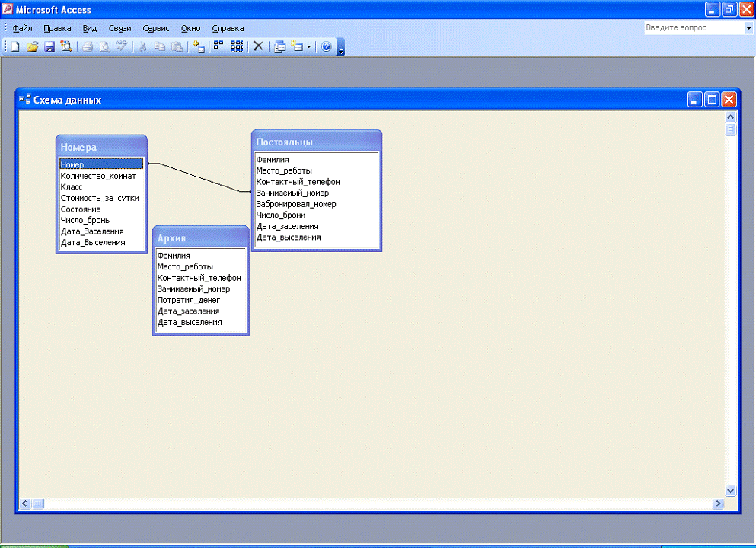Open the Файл menu
This screenshot has height=548, width=756.
tap(22, 28)
